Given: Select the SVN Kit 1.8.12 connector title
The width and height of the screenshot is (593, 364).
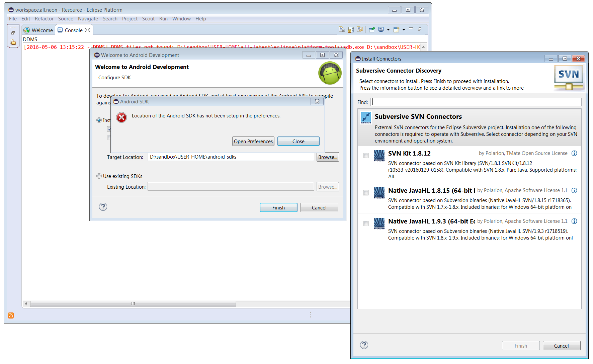Looking at the screenshot, I should pyautogui.click(x=409, y=153).
